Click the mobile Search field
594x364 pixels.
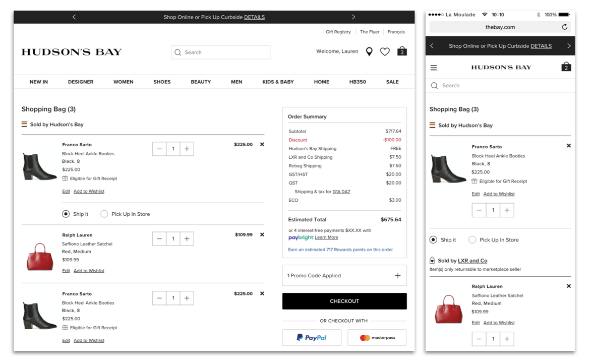tap(500, 86)
